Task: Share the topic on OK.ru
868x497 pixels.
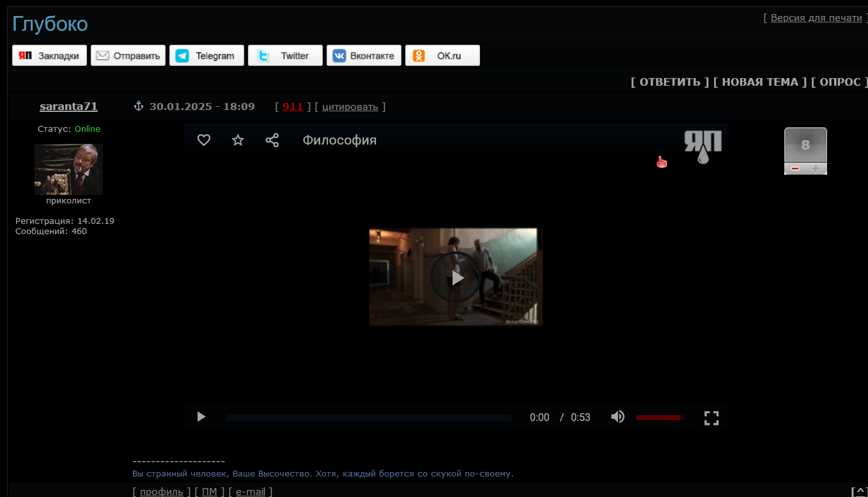Action: coord(442,56)
